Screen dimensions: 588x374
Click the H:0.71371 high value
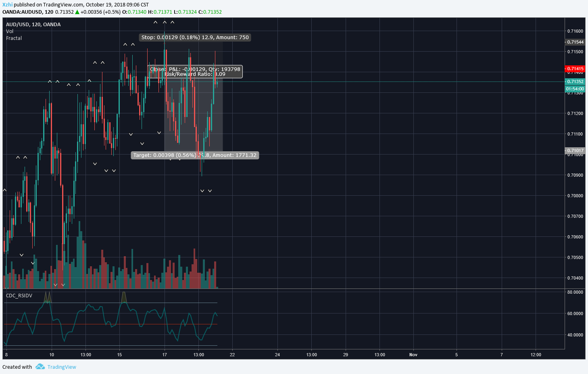pos(160,12)
